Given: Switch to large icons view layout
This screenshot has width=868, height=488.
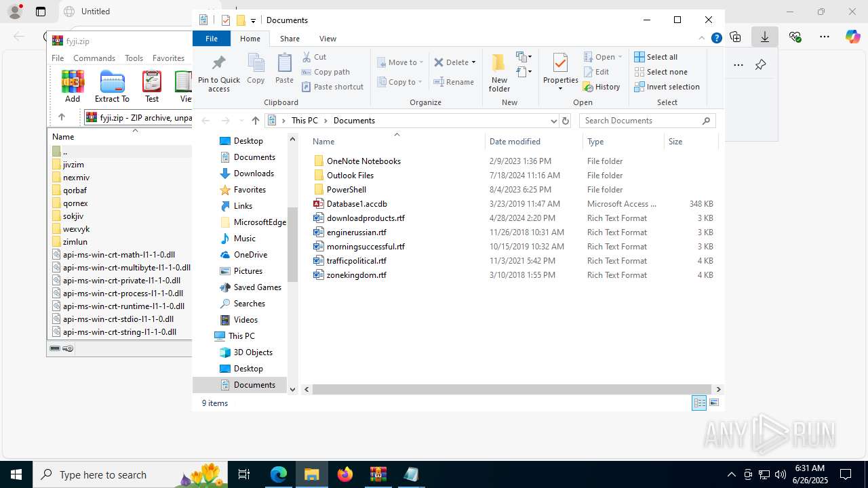Looking at the screenshot, I should click(x=713, y=403).
